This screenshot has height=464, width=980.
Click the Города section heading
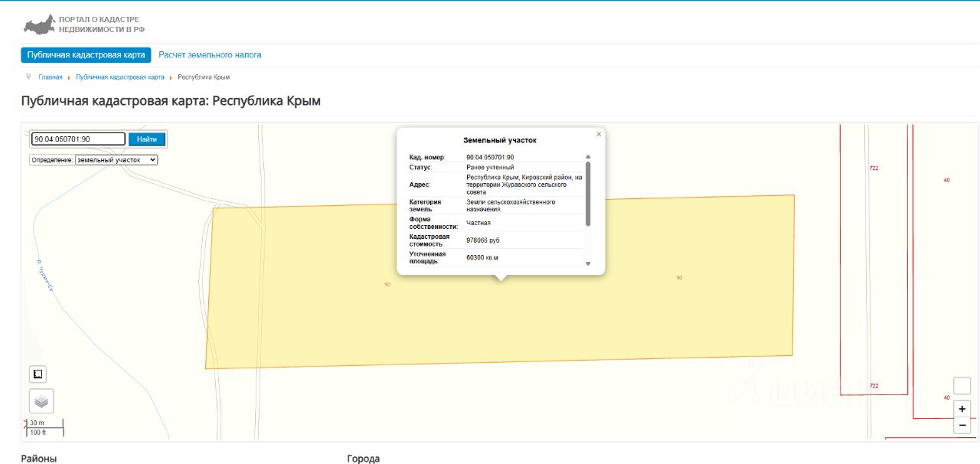pos(363,459)
